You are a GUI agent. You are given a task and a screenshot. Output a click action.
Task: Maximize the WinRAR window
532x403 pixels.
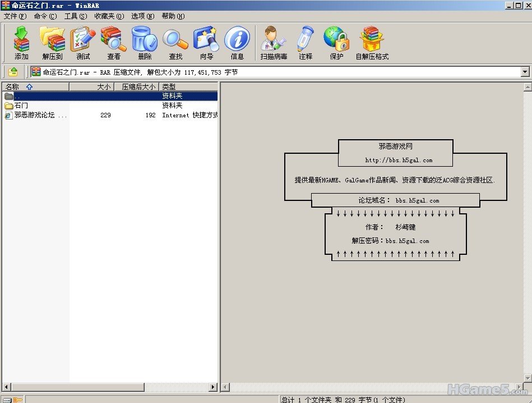pyautogui.click(x=518, y=6)
